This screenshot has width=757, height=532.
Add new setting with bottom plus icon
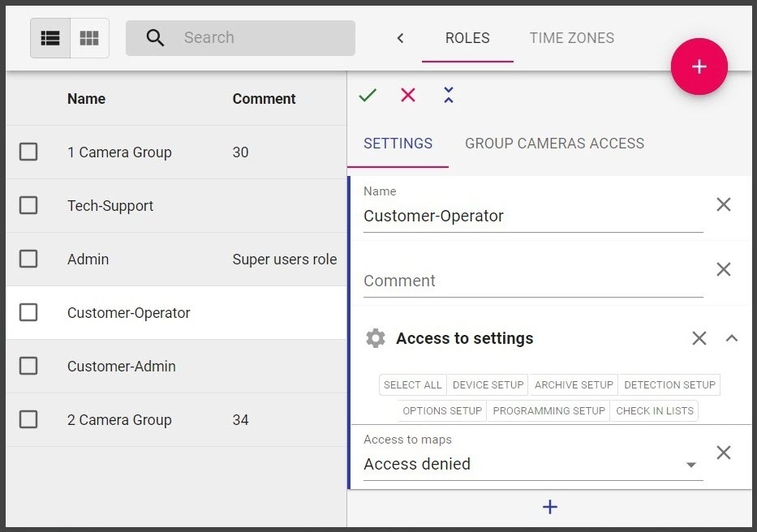click(549, 508)
